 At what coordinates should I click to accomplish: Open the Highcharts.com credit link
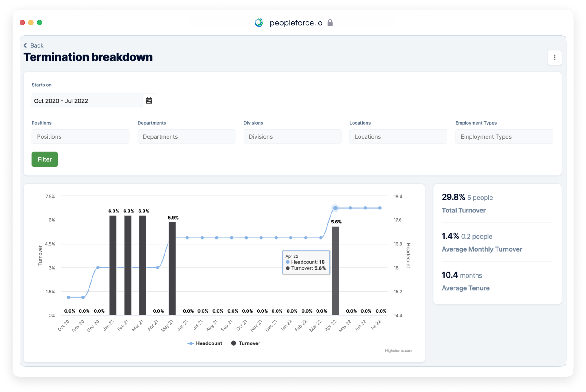click(398, 351)
